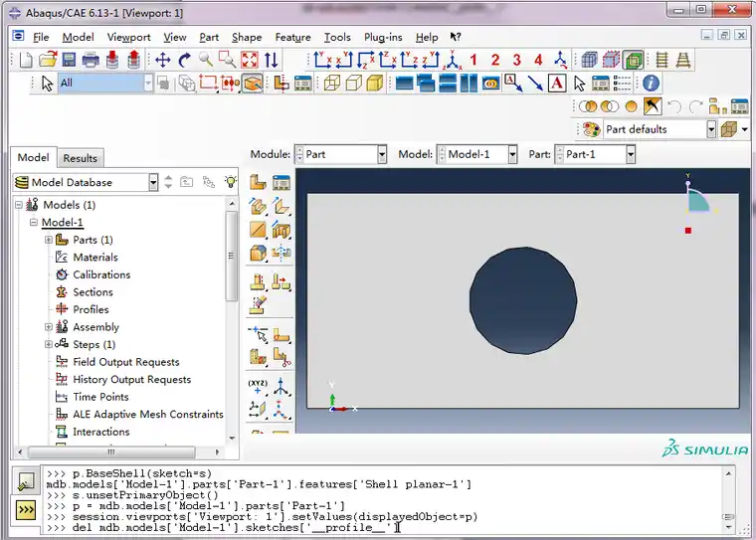This screenshot has width=756, height=540.
Task: Click the Create Text annotation icon
Action: pyautogui.click(x=556, y=83)
